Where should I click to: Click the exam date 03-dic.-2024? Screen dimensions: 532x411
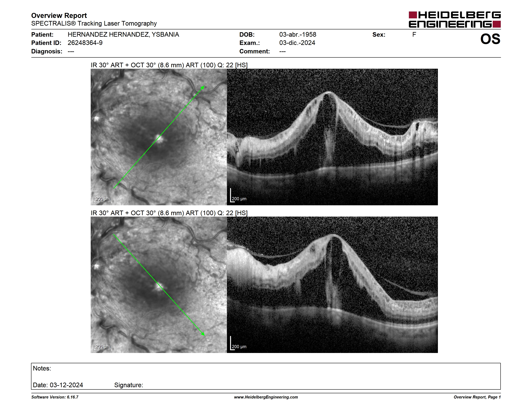pos(297,43)
